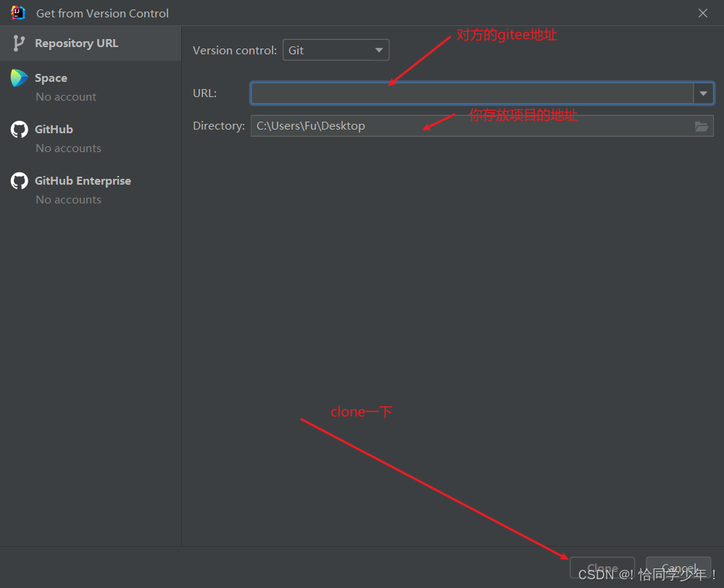Screen dimensions: 724x588
Task: Click the 'Version control:' label
Action: pos(235,50)
